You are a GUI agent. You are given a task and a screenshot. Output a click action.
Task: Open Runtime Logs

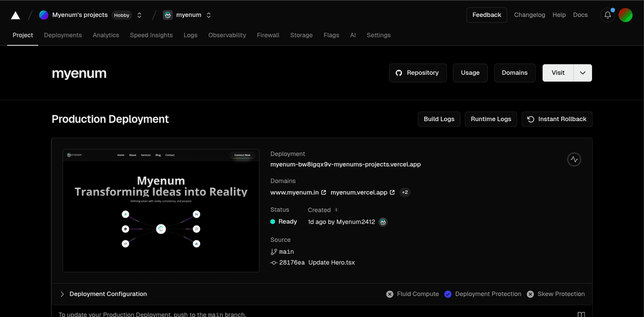coord(491,119)
